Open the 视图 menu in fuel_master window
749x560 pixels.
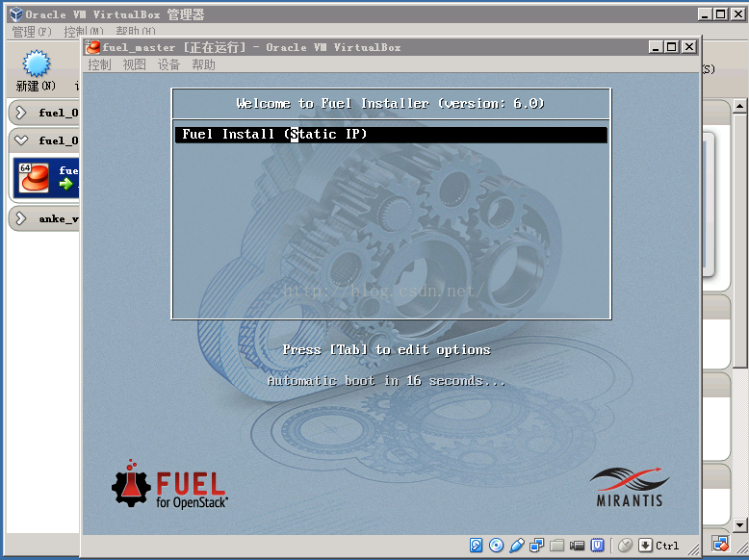tap(134, 64)
